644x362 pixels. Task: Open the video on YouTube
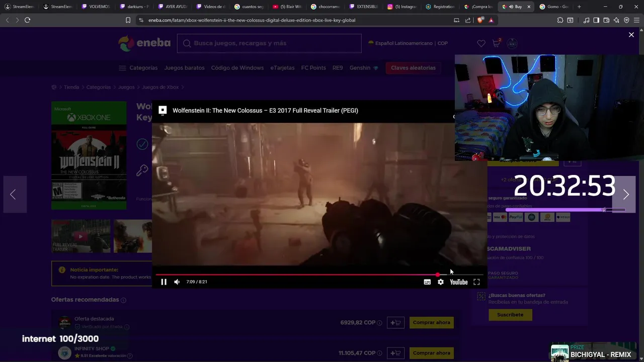click(458, 282)
